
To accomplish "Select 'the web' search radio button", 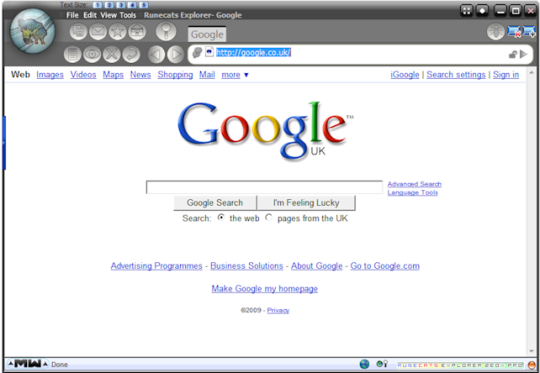I will click(x=221, y=218).
